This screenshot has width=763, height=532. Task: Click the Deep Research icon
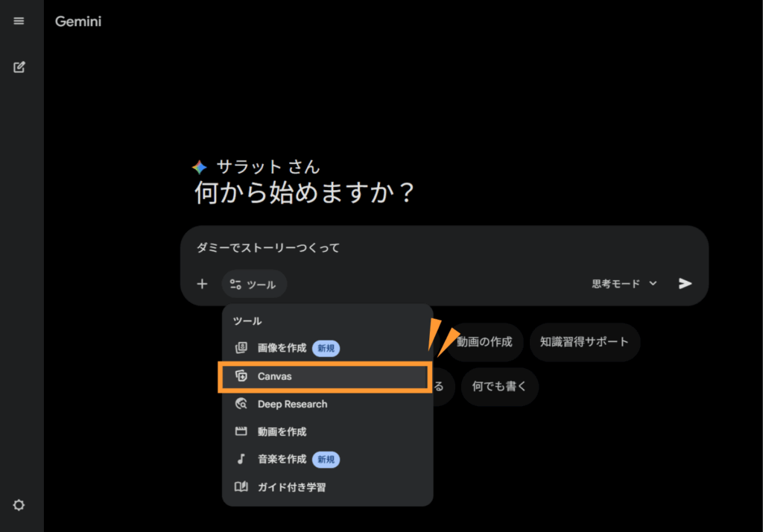tap(241, 404)
